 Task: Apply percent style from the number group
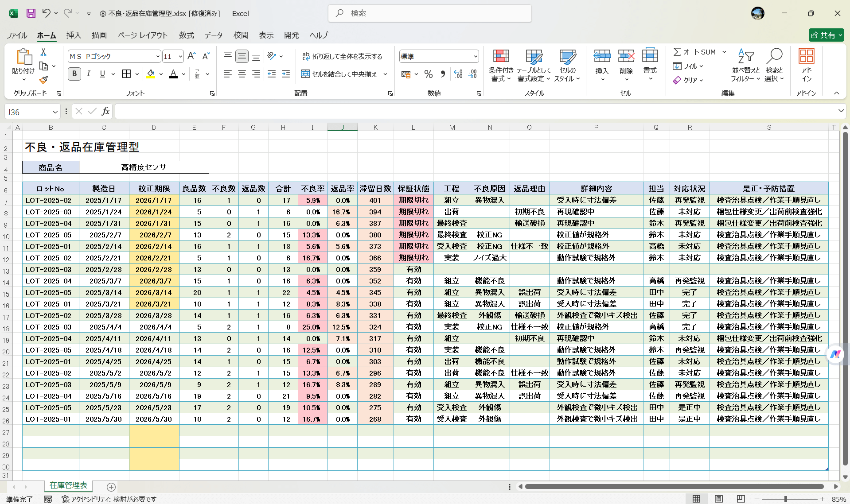point(428,74)
